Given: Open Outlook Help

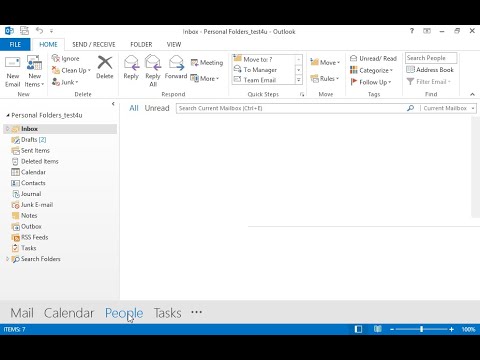Looking at the screenshot, I should coord(412,31).
